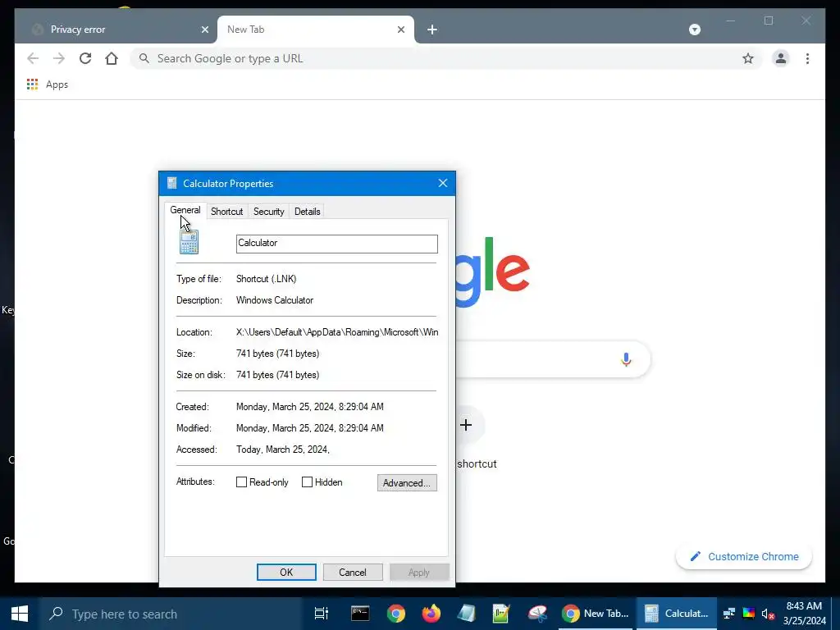Click the 'Shortcut (.LNK)' file type text
The width and height of the screenshot is (840, 630).
point(267,279)
